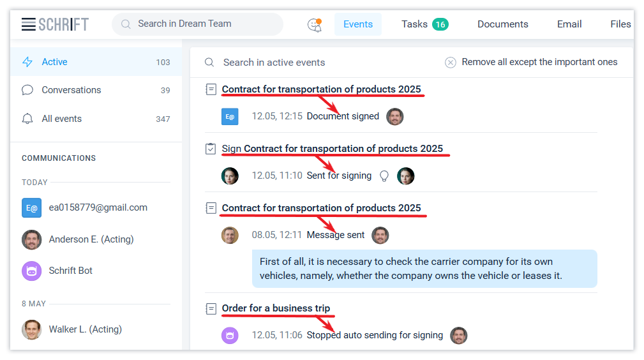Open the Documents tab
Viewport: 644px width, 360px height.
tap(503, 24)
